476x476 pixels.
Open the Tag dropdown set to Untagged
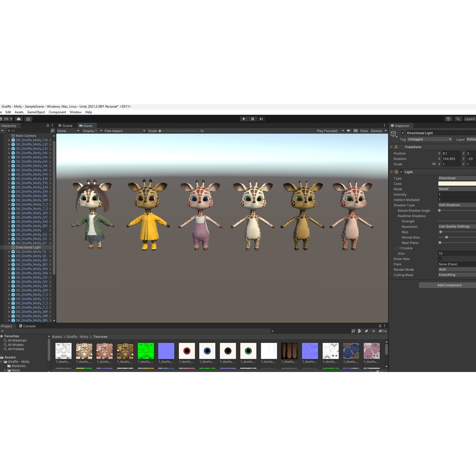click(430, 139)
